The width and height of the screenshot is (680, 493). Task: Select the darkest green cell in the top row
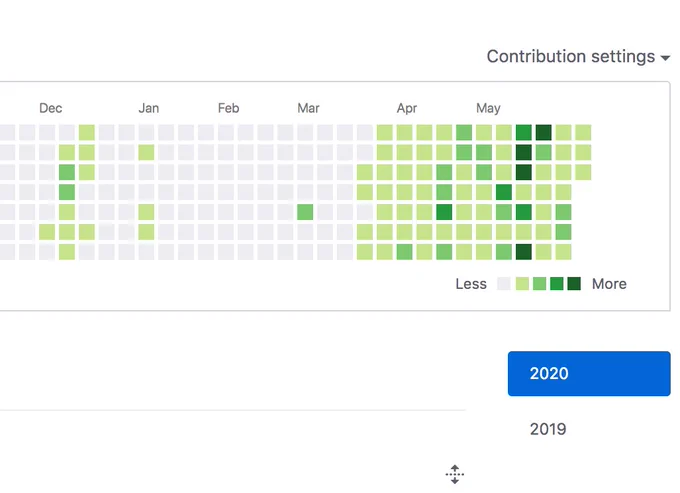click(x=544, y=132)
